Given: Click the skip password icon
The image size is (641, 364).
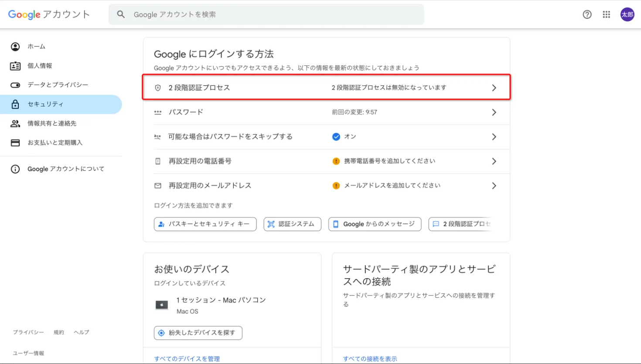Looking at the screenshot, I should [x=157, y=137].
